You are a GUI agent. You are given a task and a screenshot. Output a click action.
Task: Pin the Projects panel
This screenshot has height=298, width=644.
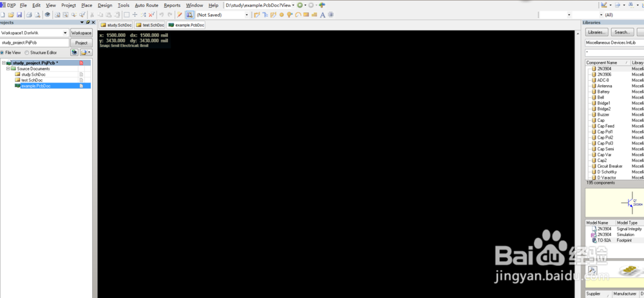coord(88,22)
